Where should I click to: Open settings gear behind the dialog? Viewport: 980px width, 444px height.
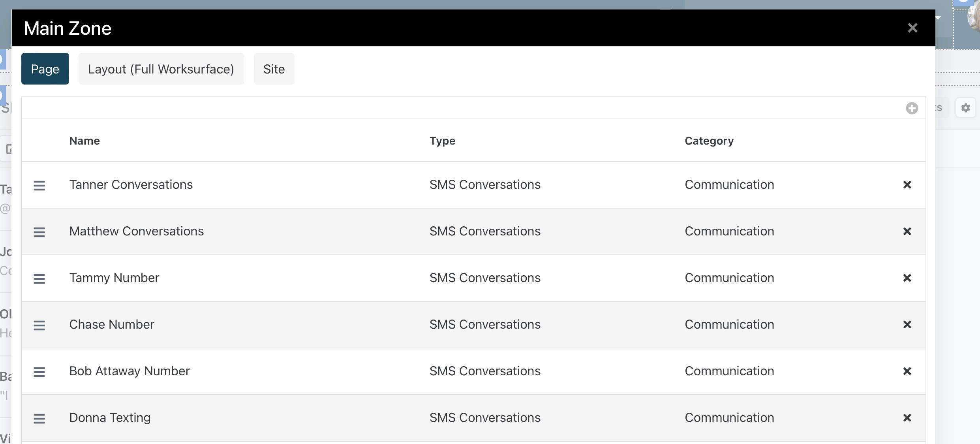(965, 108)
